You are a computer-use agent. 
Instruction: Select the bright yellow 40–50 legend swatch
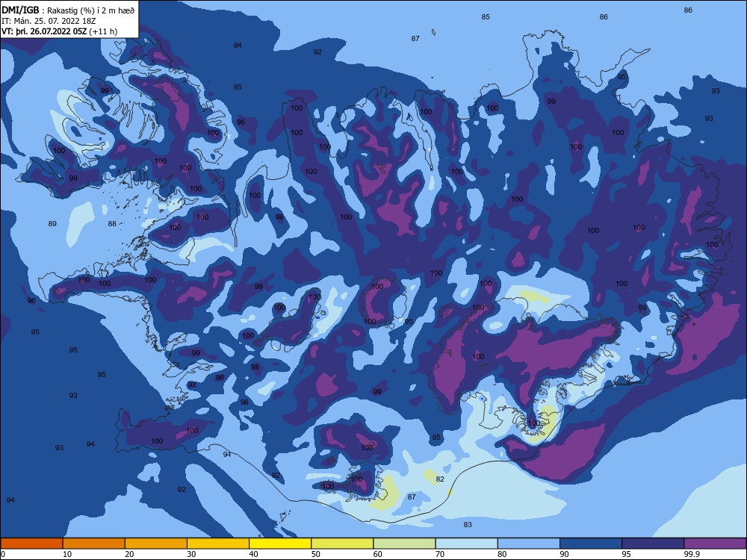pos(280,544)
